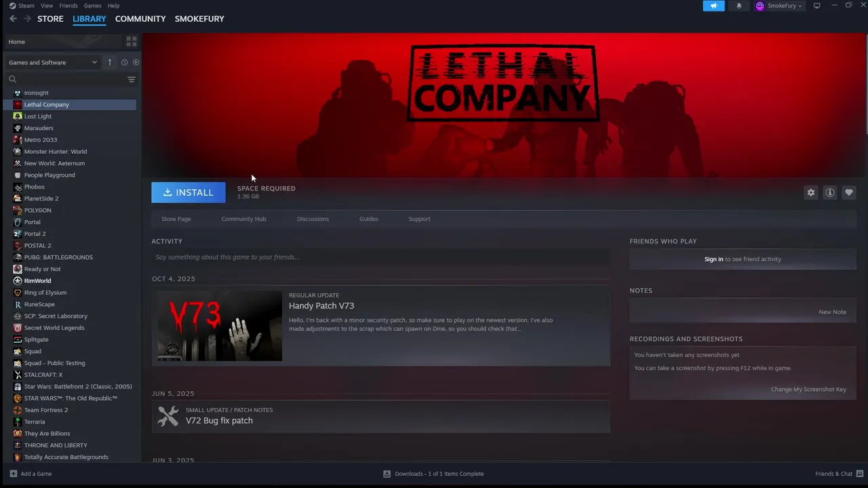Create a New Note

coord(832,312)
